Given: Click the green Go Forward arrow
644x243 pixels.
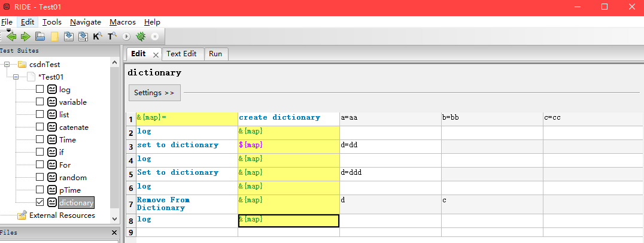Looking at the screenshot, I should click(x=26, y=37).
